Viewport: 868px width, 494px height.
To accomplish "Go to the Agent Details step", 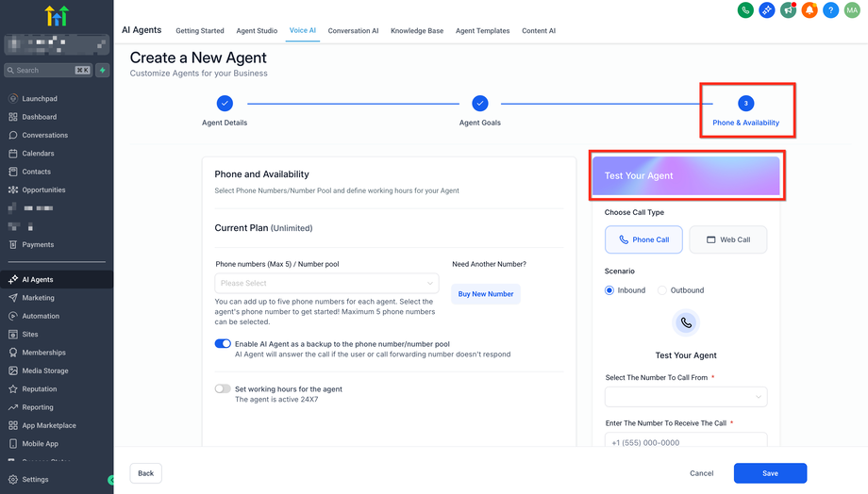I will pos(225,110).
